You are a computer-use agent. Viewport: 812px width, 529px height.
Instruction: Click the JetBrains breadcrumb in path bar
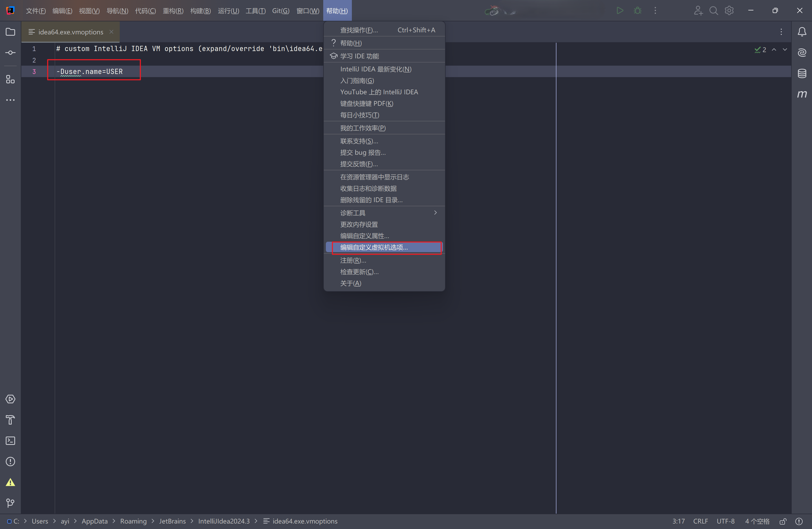(x=172, y=521)
